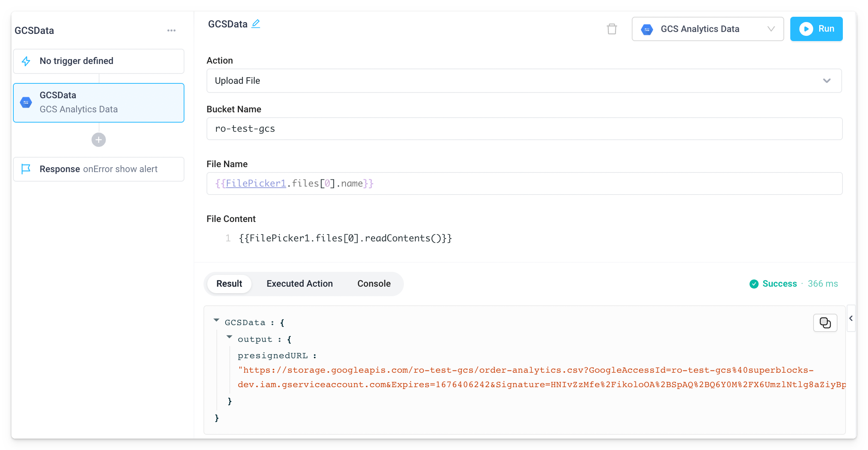
Task: Click the flag icon beside Response
Action: (x=26, y=169)
